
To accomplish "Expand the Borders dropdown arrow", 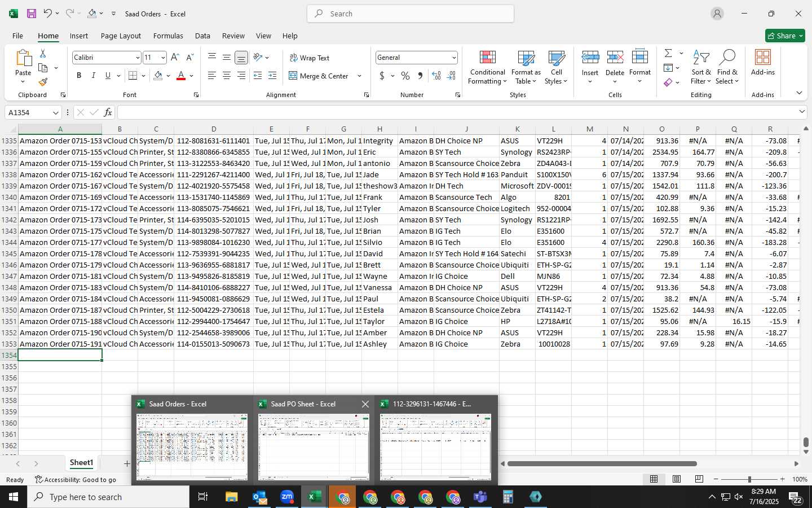I will click(x=143, y=76).
